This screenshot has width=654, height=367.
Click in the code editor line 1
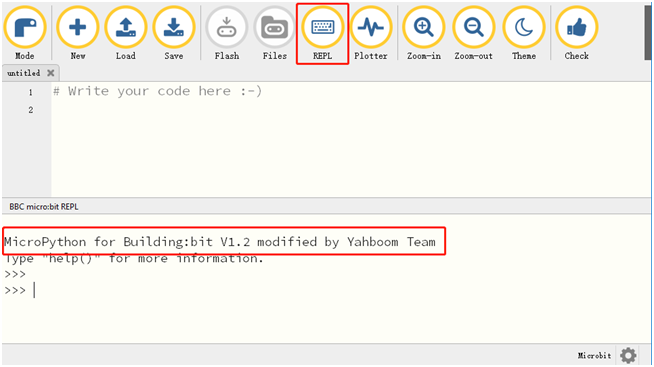157,91
